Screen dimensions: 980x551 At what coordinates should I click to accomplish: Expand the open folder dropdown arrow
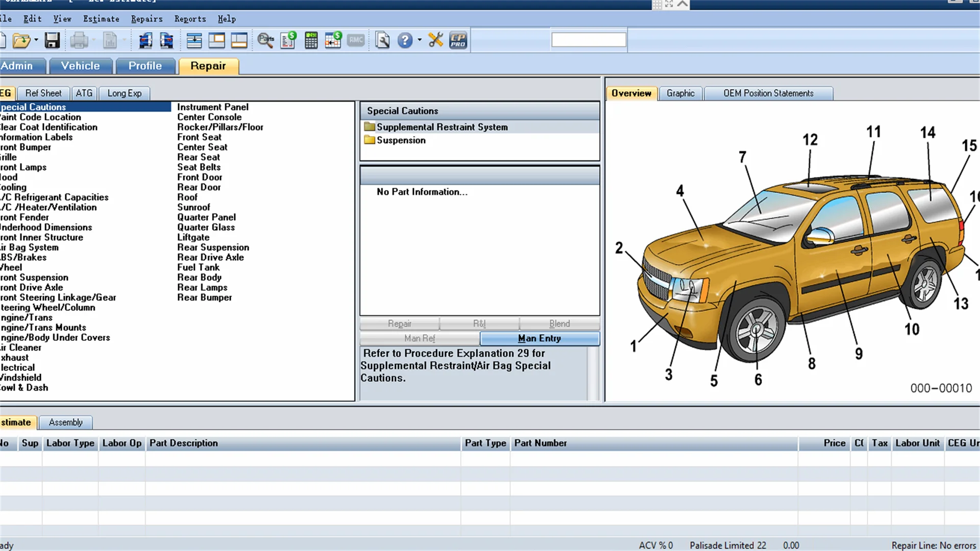click(x=36, y=40)
